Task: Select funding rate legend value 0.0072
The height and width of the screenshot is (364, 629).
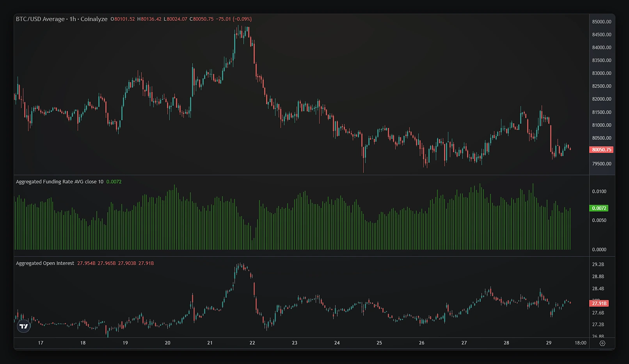Action: [x=114, y=182]
